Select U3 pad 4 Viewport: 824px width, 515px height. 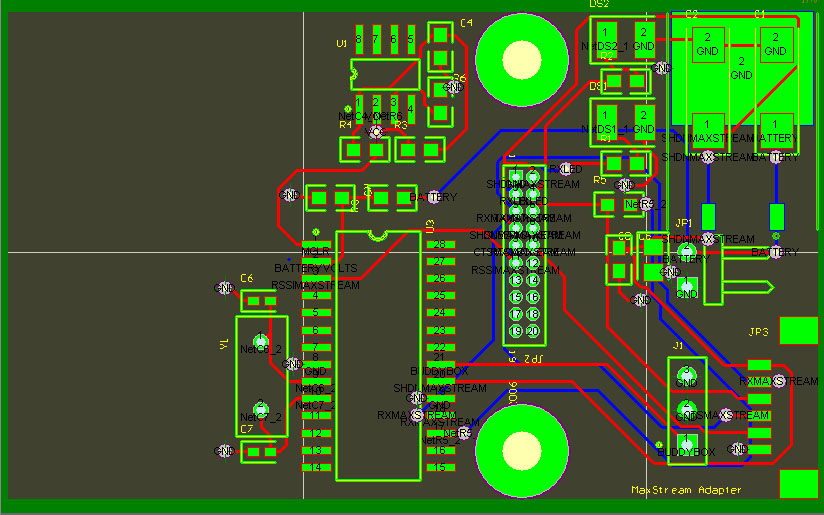[x=316, y=295]
